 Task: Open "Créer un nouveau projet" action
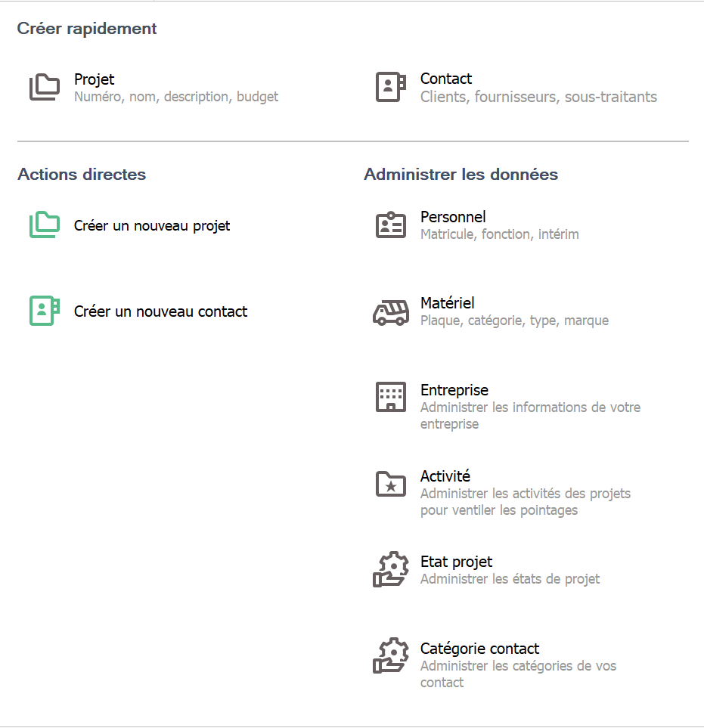(152, 226)
